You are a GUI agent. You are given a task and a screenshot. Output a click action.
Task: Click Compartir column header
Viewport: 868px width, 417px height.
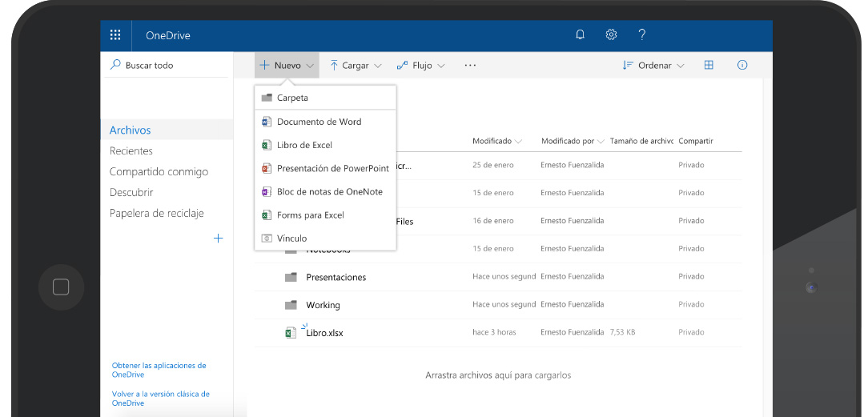coord(696,141)
